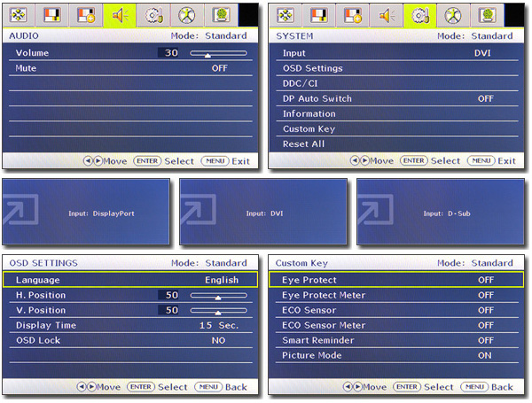The width and height of the screenshot is (532, 403).
Task: Open ECO plant icon in SYSTEM panel
Action: tap(487, 15)
